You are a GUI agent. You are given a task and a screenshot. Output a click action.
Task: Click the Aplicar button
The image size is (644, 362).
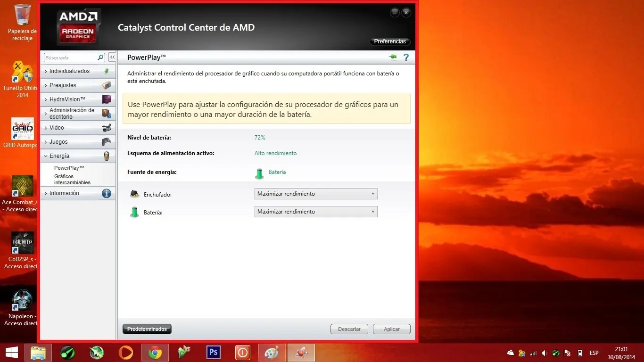click(x=392, y=329)
